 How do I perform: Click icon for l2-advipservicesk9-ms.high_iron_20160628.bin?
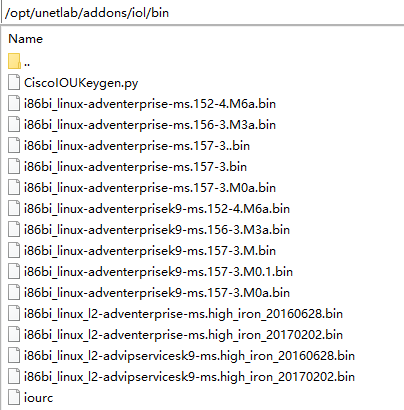tap(14, 355)
